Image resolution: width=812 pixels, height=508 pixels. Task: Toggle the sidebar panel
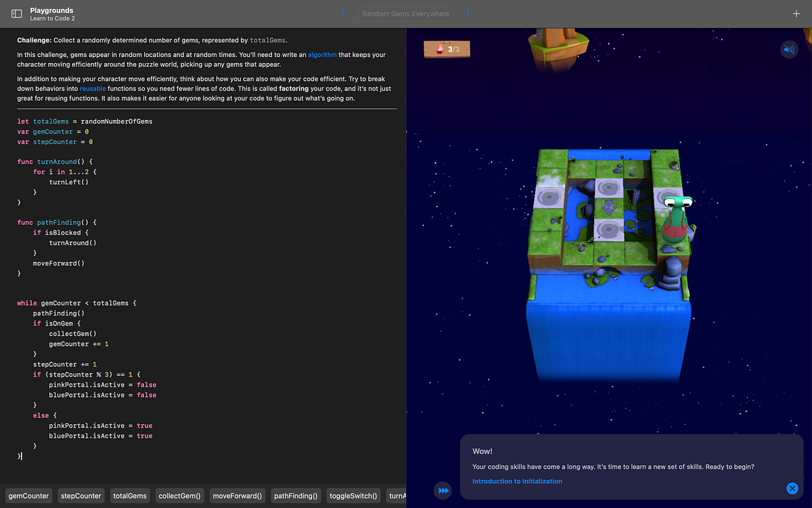point(16,13)
